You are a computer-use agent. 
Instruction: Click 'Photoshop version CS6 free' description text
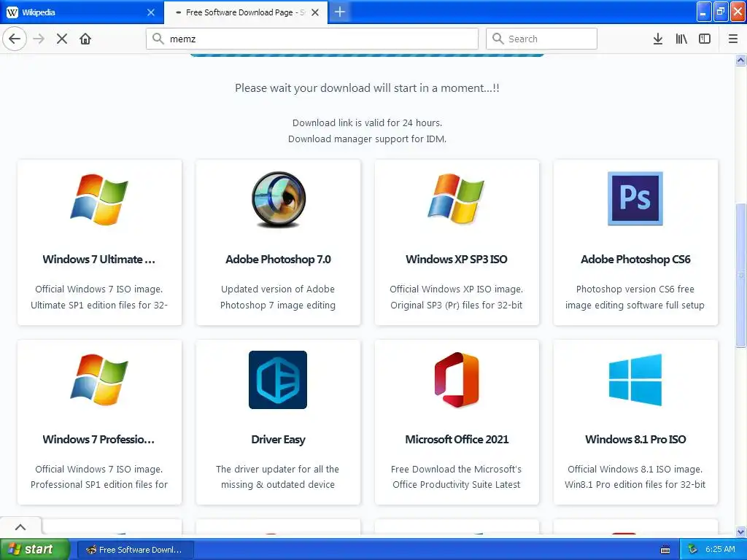635,289
